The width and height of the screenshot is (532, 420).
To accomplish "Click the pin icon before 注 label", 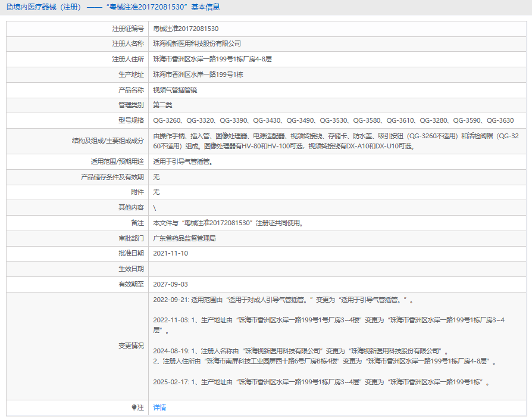I will coord(134,407).
